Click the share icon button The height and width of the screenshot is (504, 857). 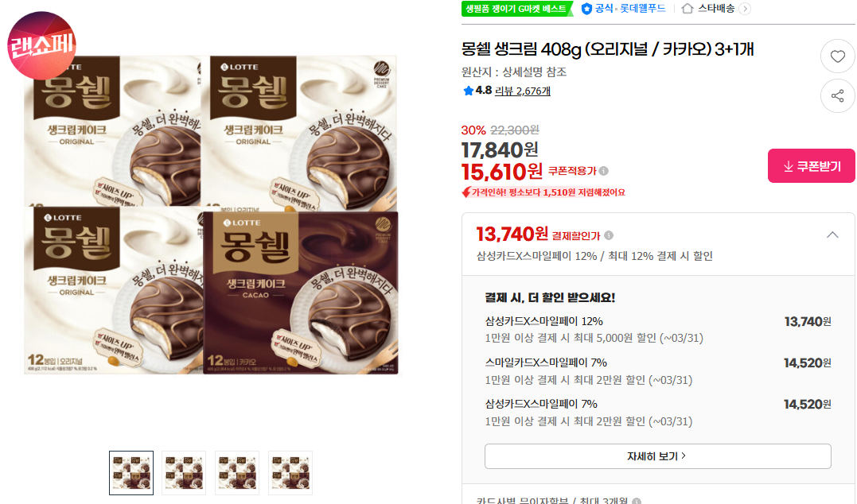pos(837,96)
